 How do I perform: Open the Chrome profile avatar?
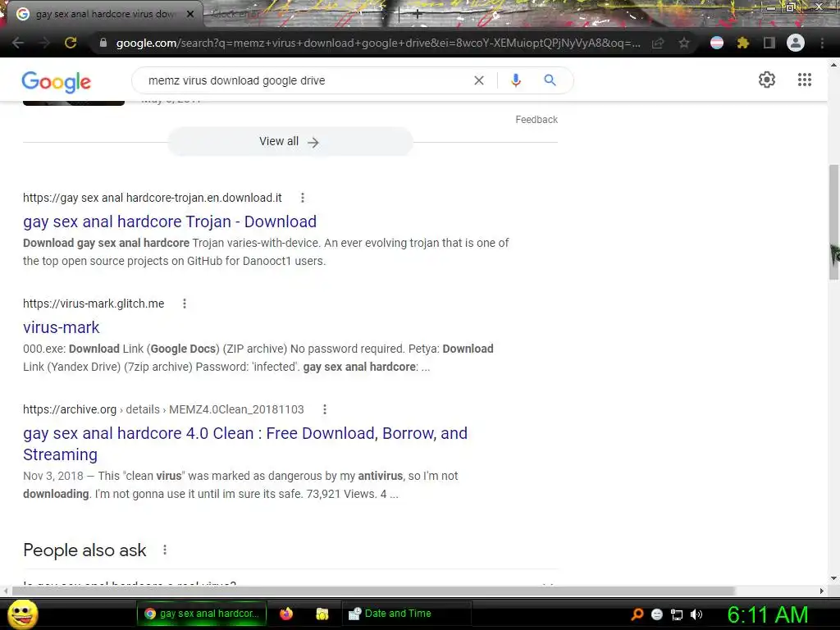tap(796, 43)
